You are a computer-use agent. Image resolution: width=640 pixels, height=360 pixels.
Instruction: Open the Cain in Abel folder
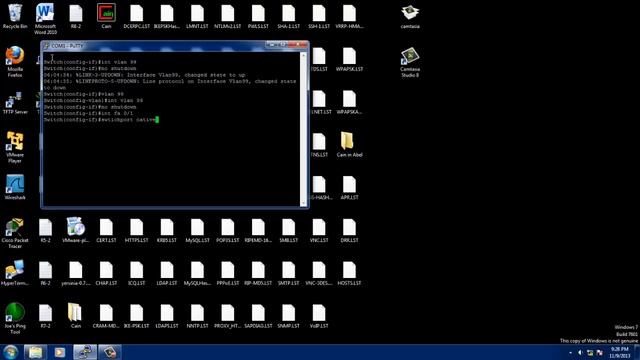(x=349, y=145)
